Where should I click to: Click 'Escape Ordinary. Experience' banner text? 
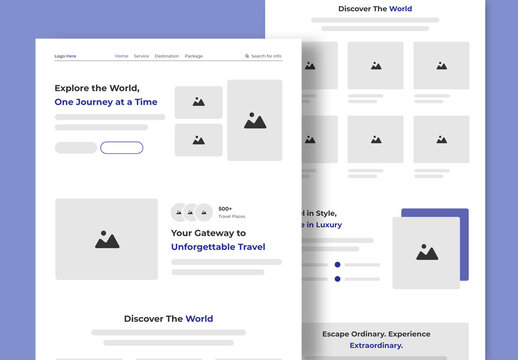click(376, 334)
